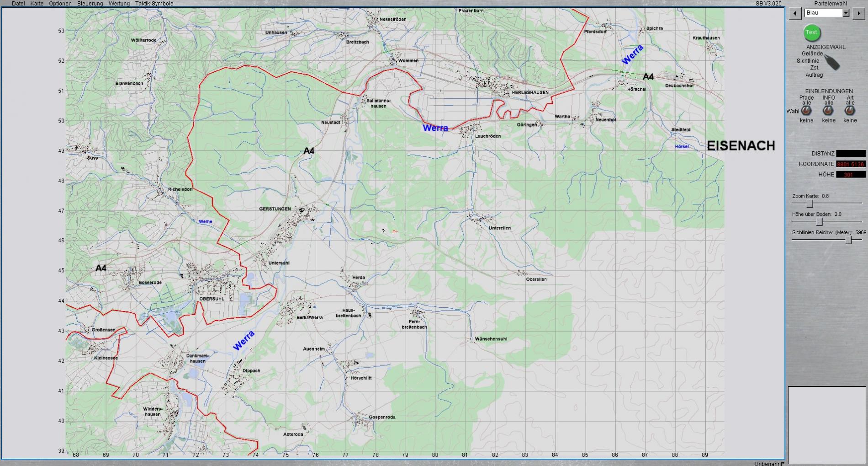The image size is (868, 466).
Task: Open the Datei menu
Action: [x=18, y=4]
